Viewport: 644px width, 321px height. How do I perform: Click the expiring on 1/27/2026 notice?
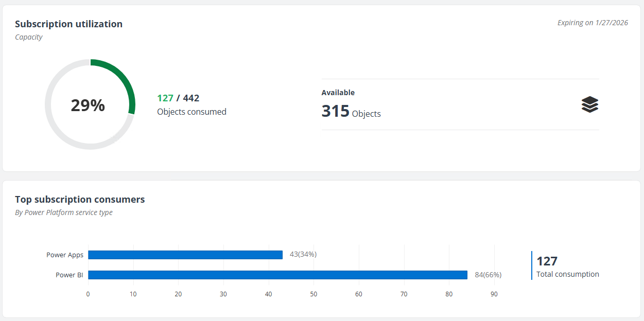pyautogui.click(x=593, y=23)
